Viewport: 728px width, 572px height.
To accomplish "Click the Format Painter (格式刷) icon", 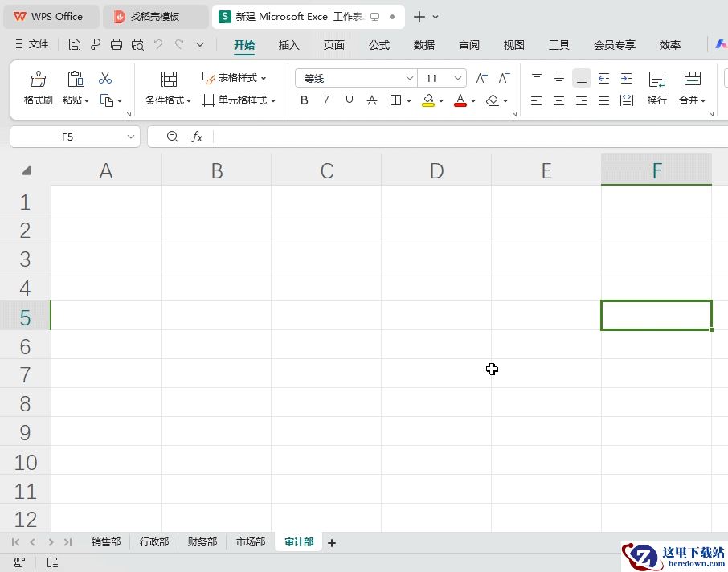I will pyautogui.click(x=38, y=79).
